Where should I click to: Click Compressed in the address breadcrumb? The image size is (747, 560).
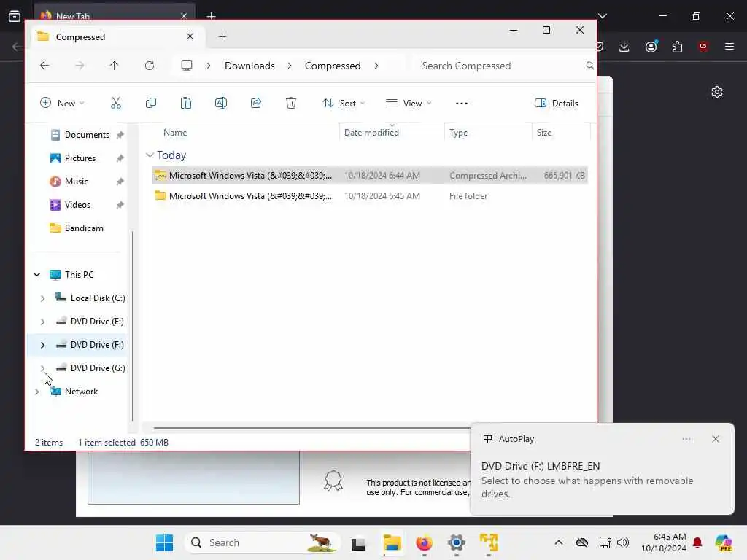(x=333, y=66)
